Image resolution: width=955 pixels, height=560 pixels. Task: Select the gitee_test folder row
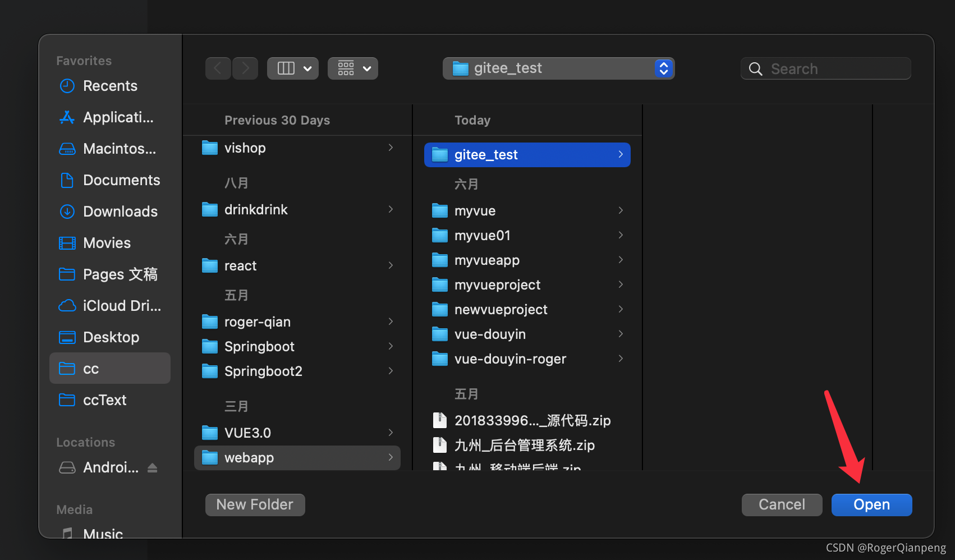(x=527, y=155)
